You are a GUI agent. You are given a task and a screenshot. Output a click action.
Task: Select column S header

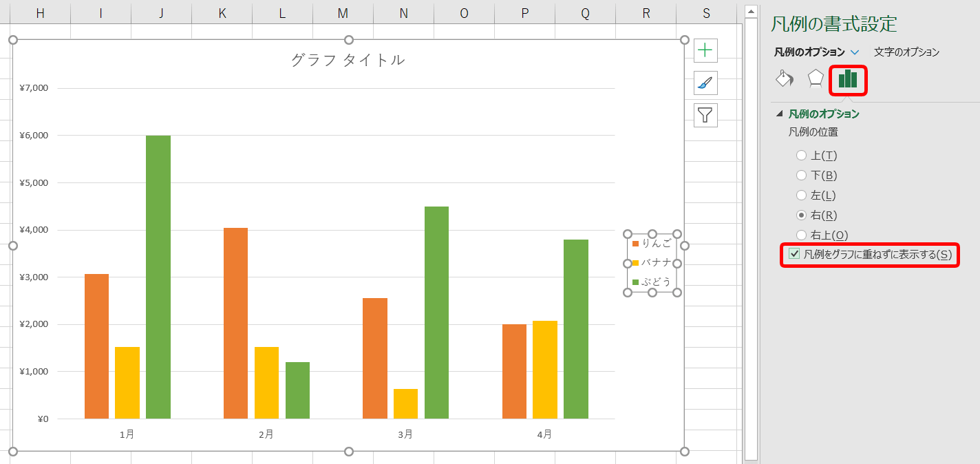click(707, 13)
